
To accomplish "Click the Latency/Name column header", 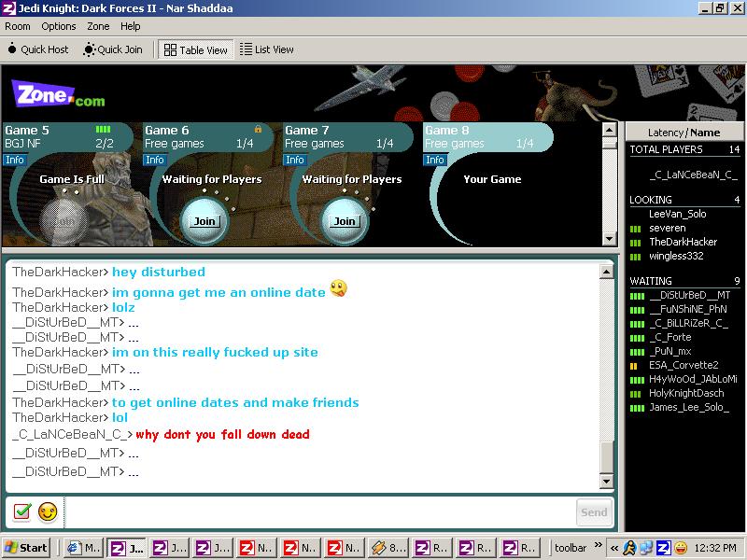I will [684, 133].
